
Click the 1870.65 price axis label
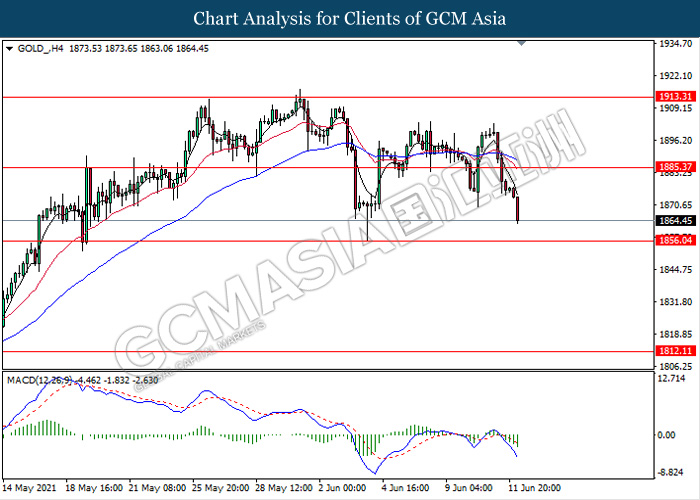(x=675, y=205)
